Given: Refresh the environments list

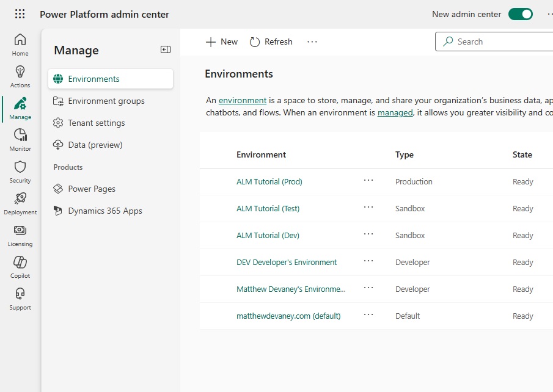Looking at the screenshot, I should coord(271,42).
